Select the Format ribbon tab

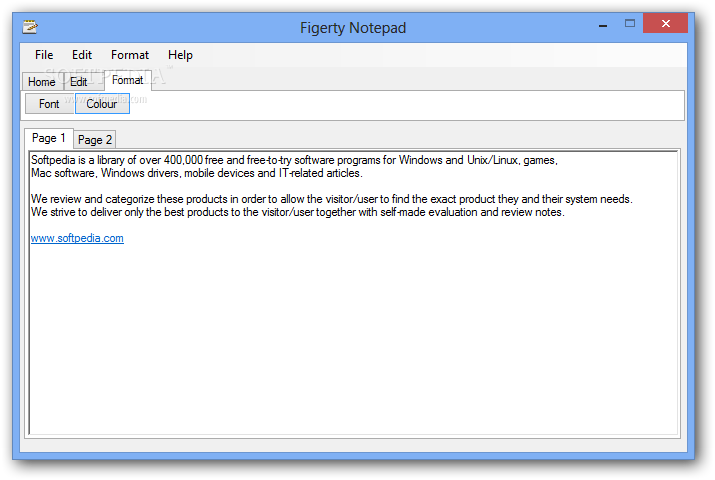128,81
